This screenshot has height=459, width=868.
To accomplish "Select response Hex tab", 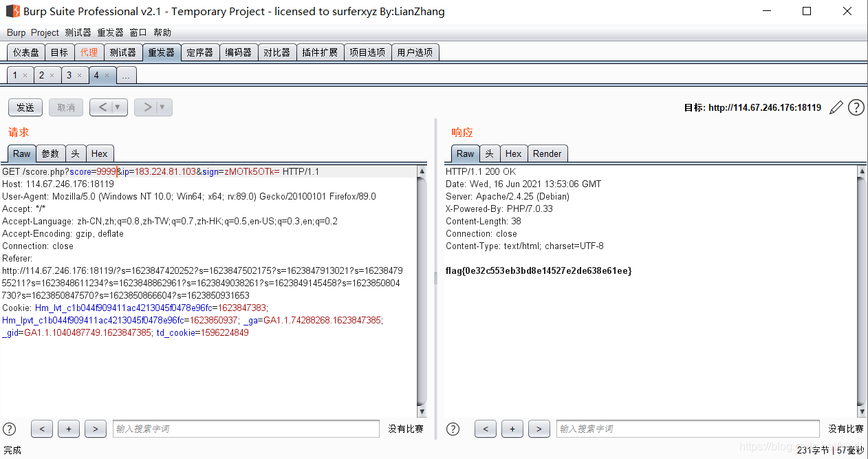I will 513,153.
